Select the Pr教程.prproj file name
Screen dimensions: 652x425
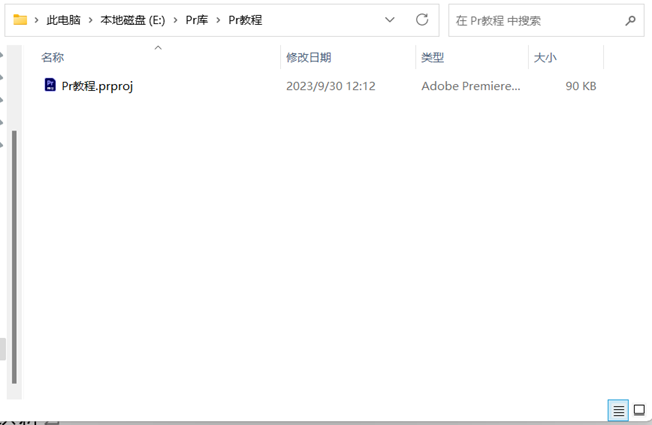point(97,86)
